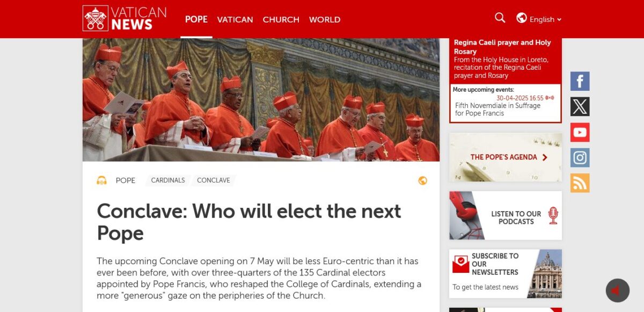Open Subscribe to Our Newsletters banner
Screen dimensions: 644x312
click(506, 273)
